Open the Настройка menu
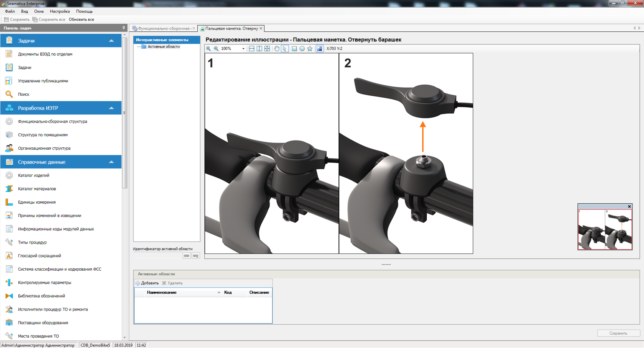The height and width of the screenshot is (348, 644). pyautogui.click(x=60, y=11)
